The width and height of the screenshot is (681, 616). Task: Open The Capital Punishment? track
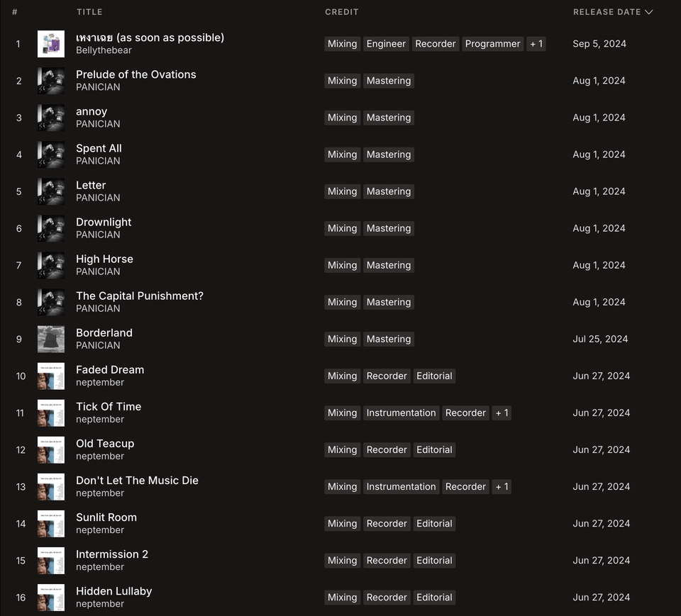coord(140,296)
